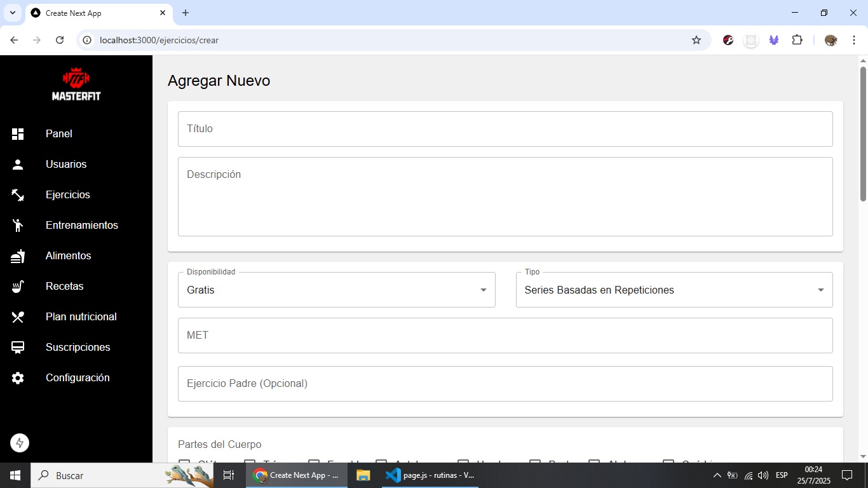Viewport: 868px width, 488px height.
Task: Click the page vertical scrollbar thumb
Action: click(863, 133)
